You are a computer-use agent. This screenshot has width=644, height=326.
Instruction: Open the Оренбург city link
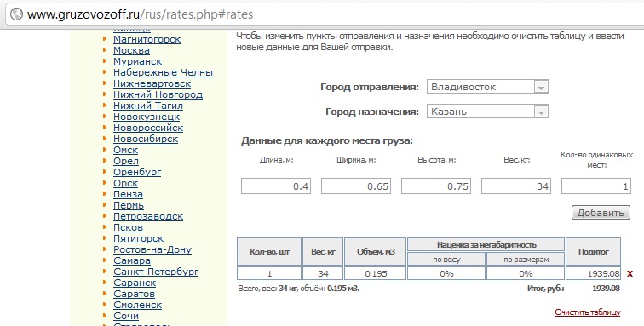coord(137,173)
